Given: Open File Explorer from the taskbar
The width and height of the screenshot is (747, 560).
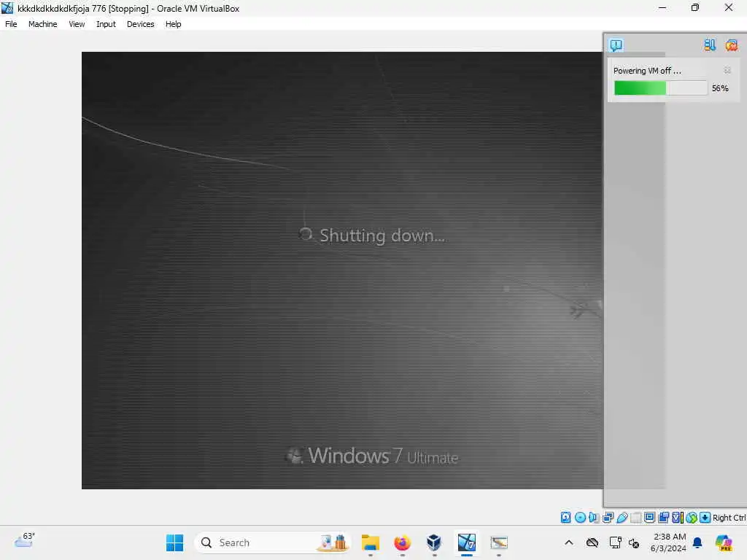Looking at the screenshot, I should coord(370,542).
